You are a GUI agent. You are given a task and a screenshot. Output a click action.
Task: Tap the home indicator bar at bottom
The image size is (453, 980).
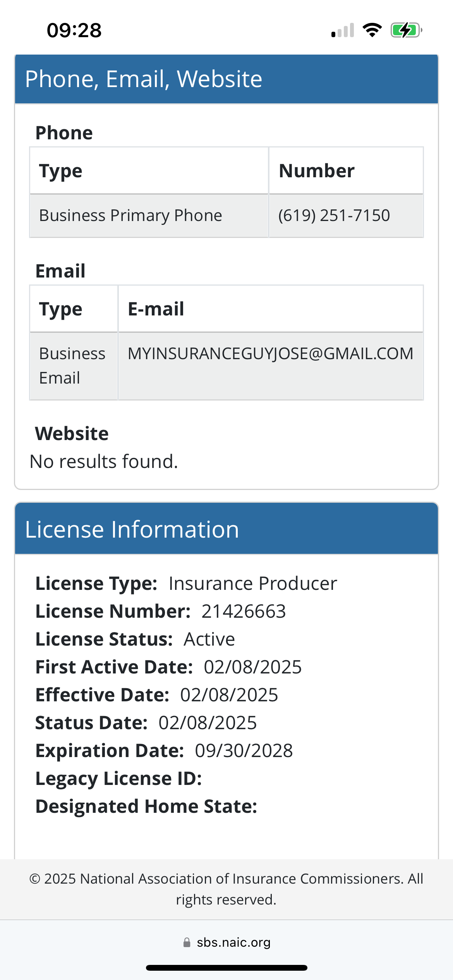(x=226, y=968)
